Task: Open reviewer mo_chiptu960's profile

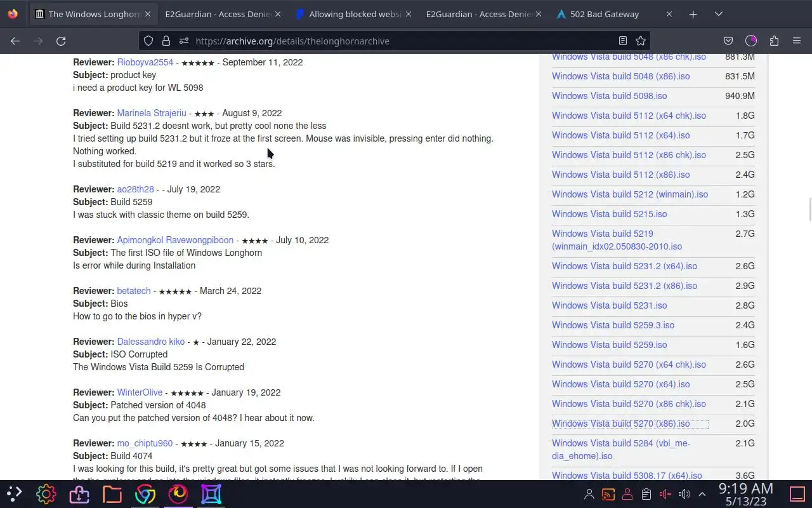Action: click(x=145, y=443)
